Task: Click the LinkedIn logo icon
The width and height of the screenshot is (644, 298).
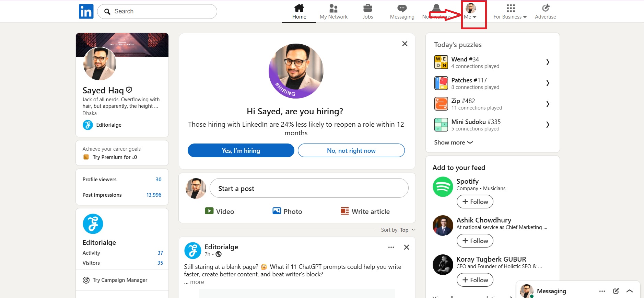Action: click(86, 11)
